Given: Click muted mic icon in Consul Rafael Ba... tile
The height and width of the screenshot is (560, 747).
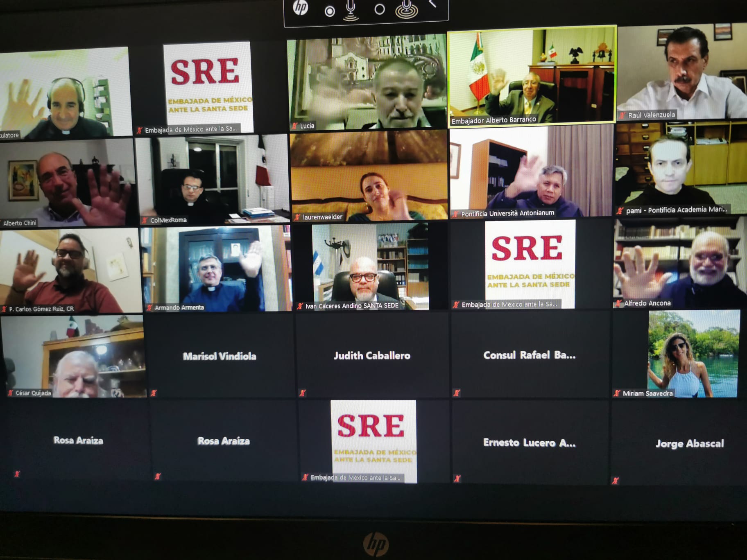Looking at the screenshot, I should click(x=457, y=393).
